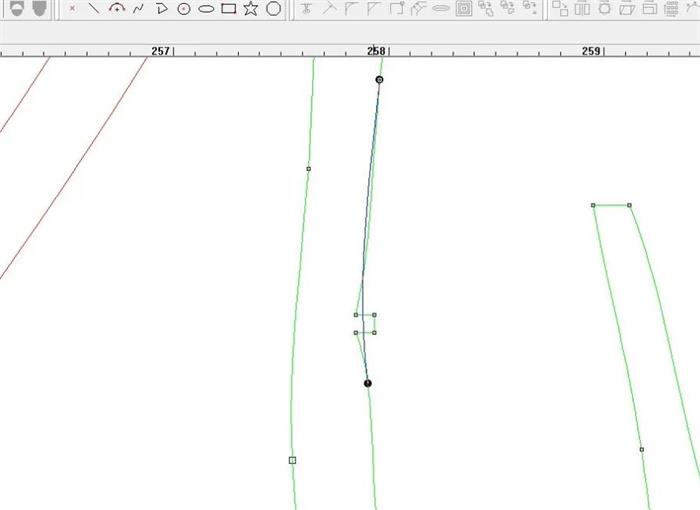Select the straight Line drawing tool
Screen dimensions: 700x510
[94, 8]
